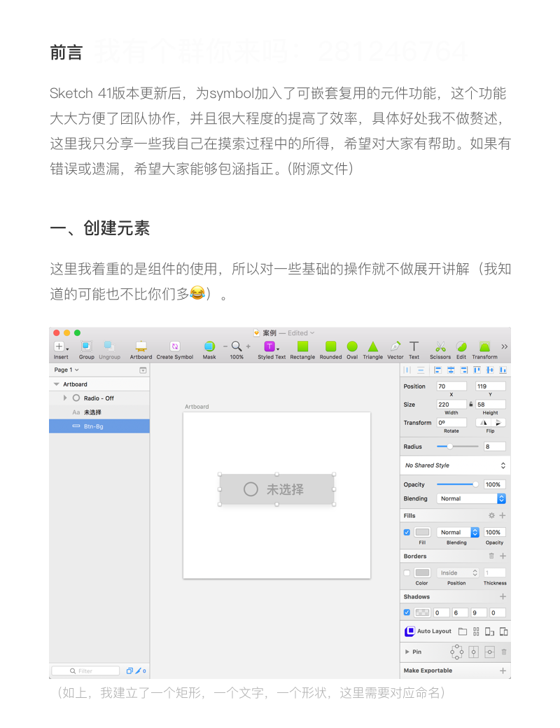Zoom in with the plus button

click(248, 346)
